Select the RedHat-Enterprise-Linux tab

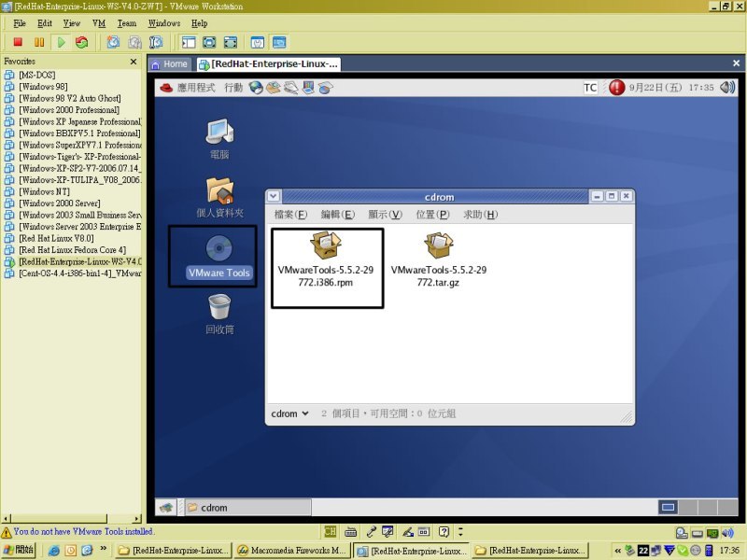(269, 63)
